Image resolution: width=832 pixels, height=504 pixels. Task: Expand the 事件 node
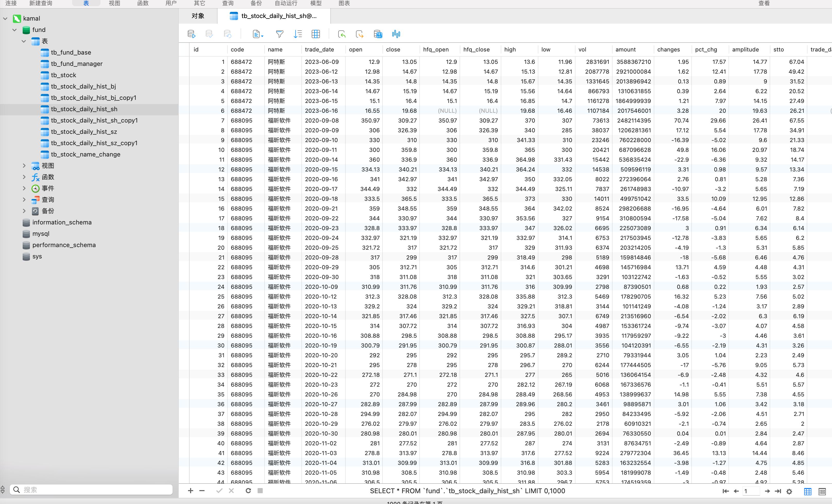click(x=24, y=188)
